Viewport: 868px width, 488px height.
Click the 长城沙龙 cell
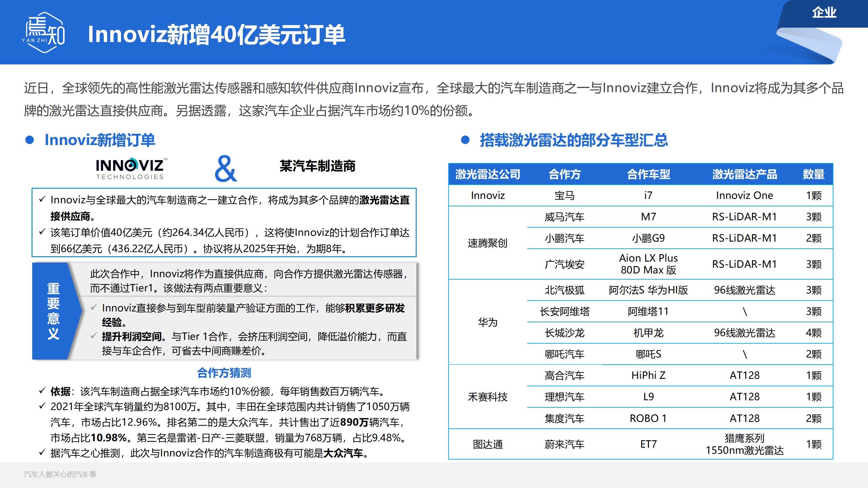coord(565,333)
